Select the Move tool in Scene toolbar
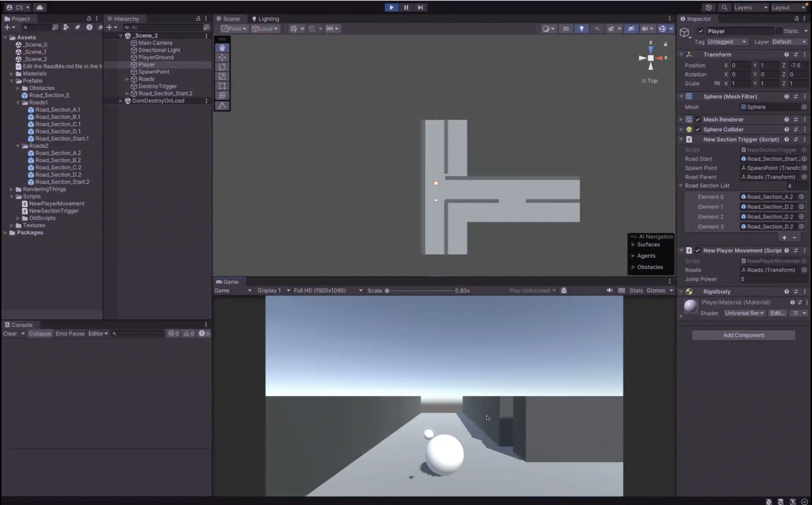The image size is (812, 505). pyautogui.click(x=222, y=57)
